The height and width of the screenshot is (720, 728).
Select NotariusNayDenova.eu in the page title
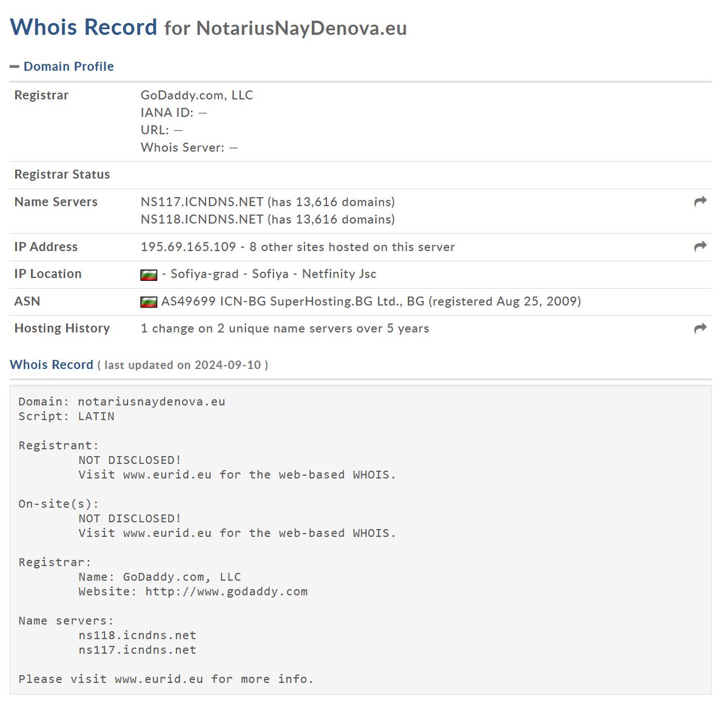point(302,29)
